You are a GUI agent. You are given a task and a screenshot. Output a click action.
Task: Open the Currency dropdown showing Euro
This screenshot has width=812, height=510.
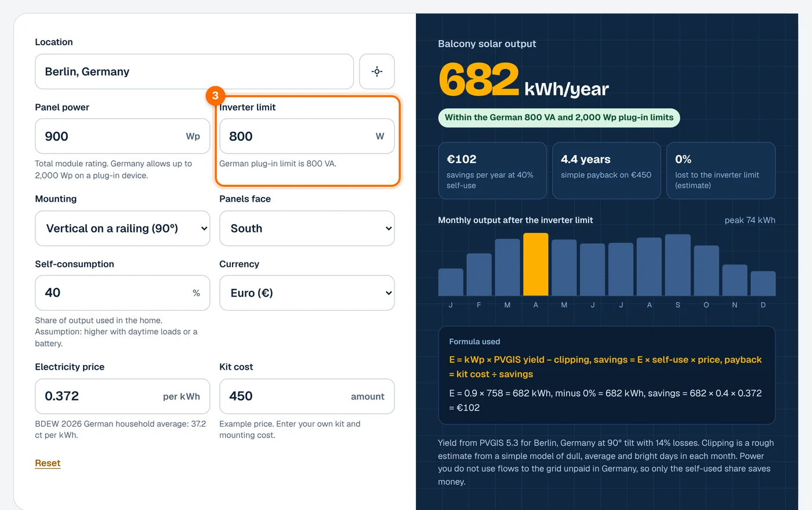[x=307, y=293]
